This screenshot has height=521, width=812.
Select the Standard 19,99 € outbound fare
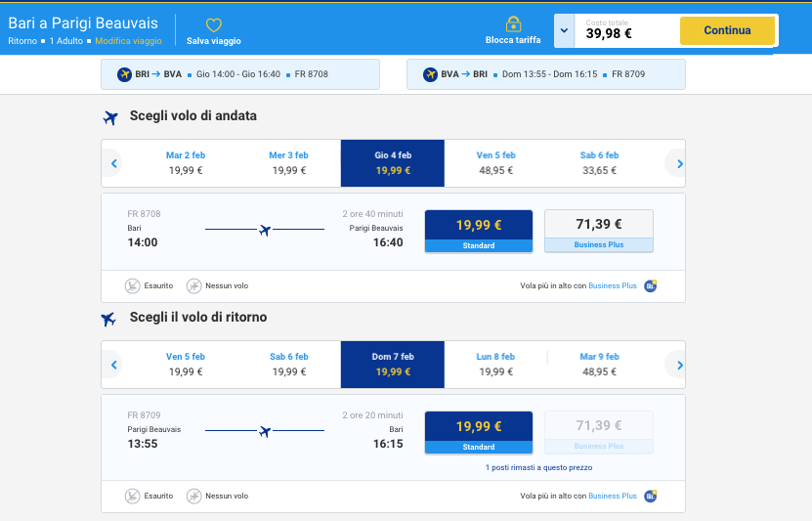(x=479, y=231)
